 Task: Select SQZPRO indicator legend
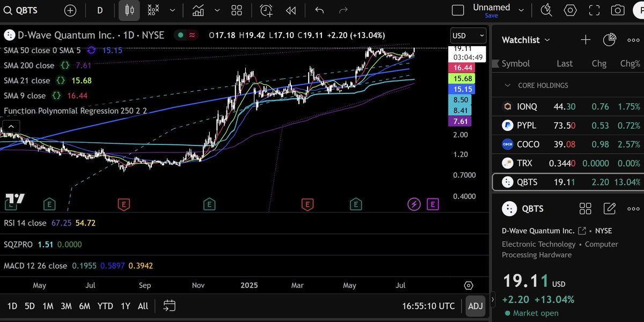pyautogui.click(x=18, y=244)
